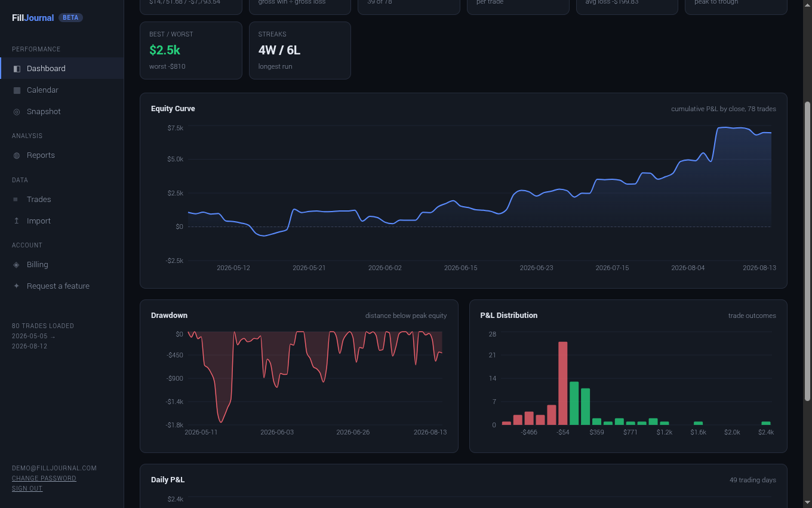The width and height of the screenshot is (812, 508).
Task: Click the demo@filljournal.com account email
Action: [x=54, y=468]
